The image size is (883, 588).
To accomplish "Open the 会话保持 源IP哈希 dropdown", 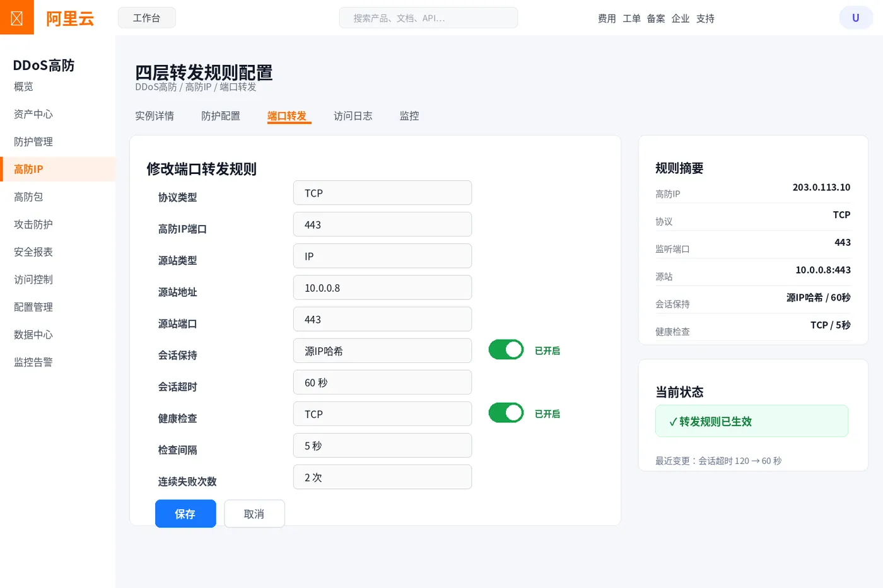I will coord(382,350).
